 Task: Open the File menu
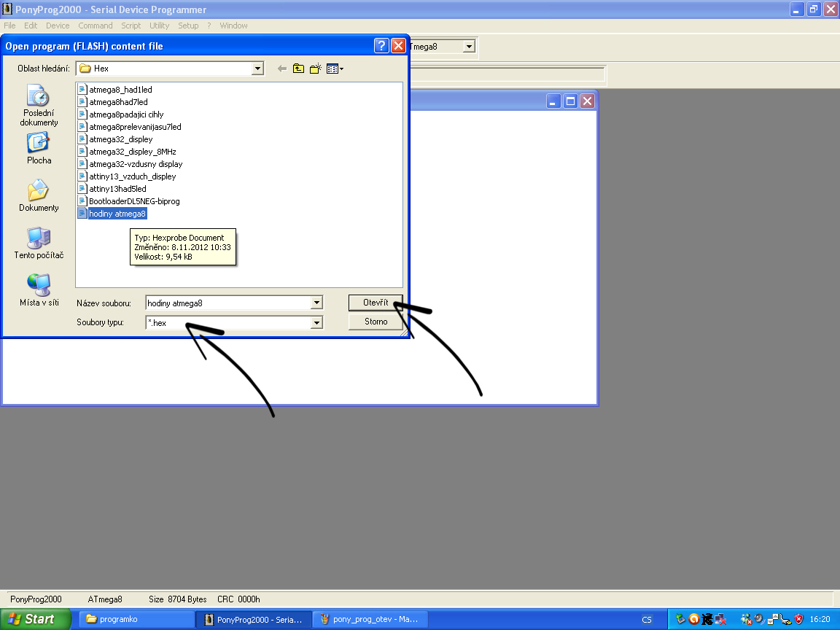pos(9,26)
